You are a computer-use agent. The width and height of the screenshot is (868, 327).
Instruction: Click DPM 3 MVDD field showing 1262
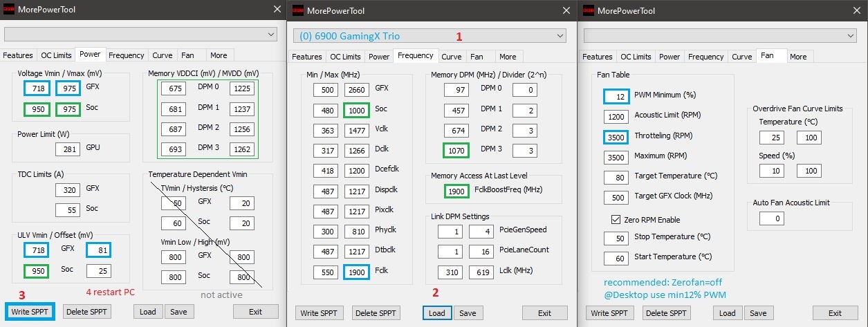(242, 149)
